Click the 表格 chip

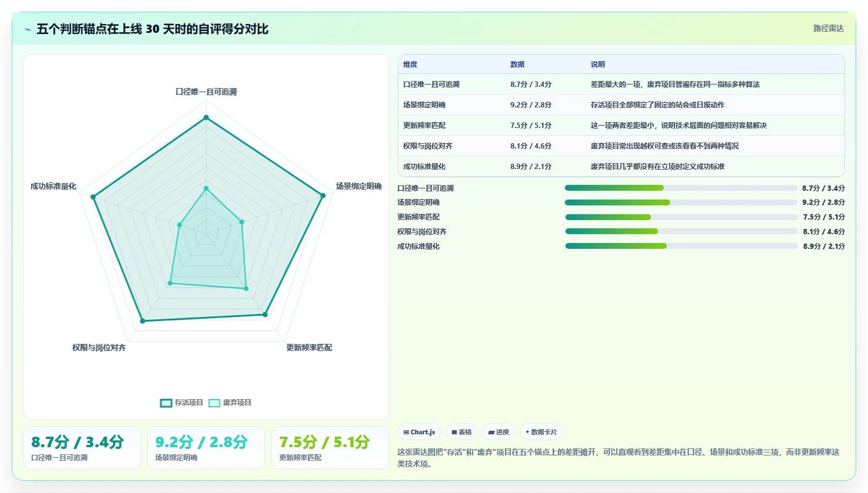point(462,432)
